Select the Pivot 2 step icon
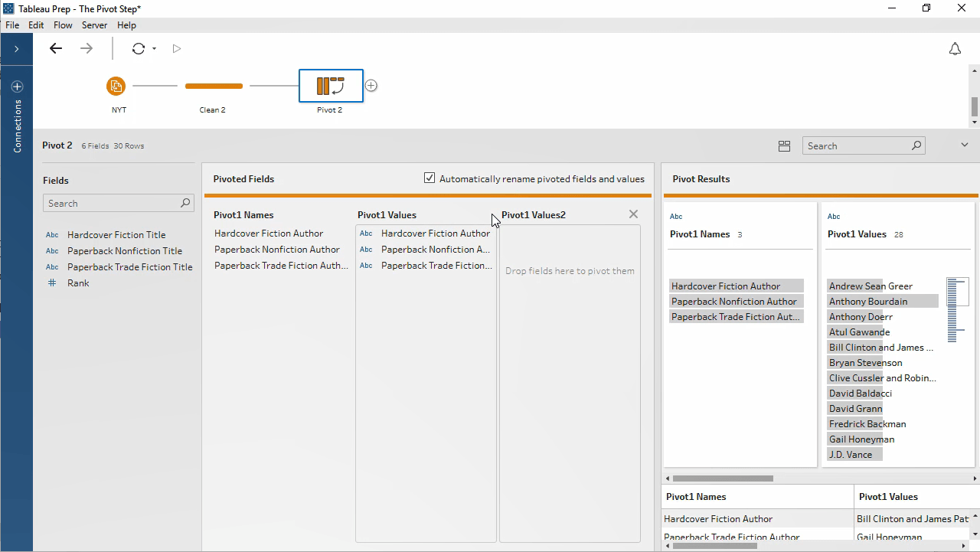Image resolution: width=980 pixels, height=552 pixels. coord(331,86)
